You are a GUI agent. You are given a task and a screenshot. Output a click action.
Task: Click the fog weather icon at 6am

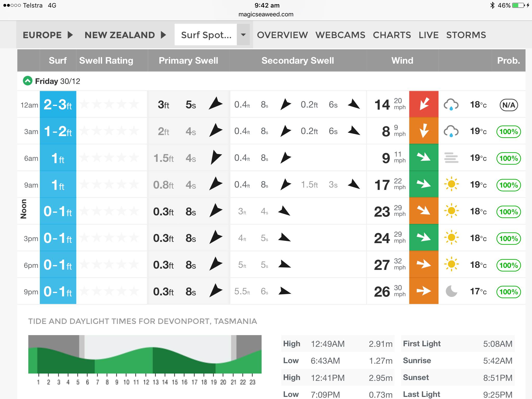(451, 158)
